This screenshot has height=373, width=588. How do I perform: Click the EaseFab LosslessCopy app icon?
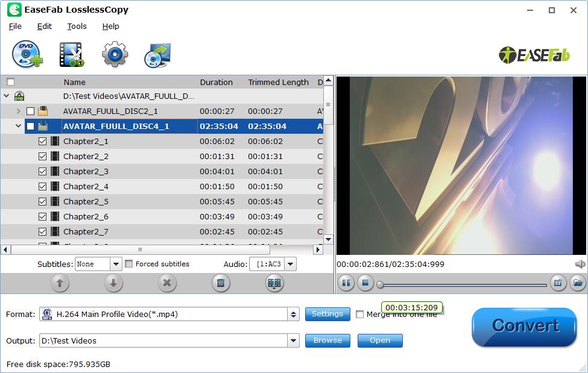point(14,10)
